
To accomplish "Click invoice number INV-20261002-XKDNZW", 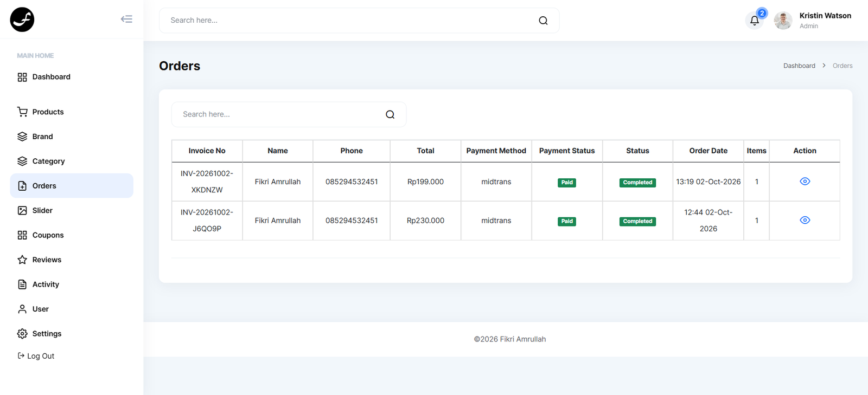I will 207,182.
